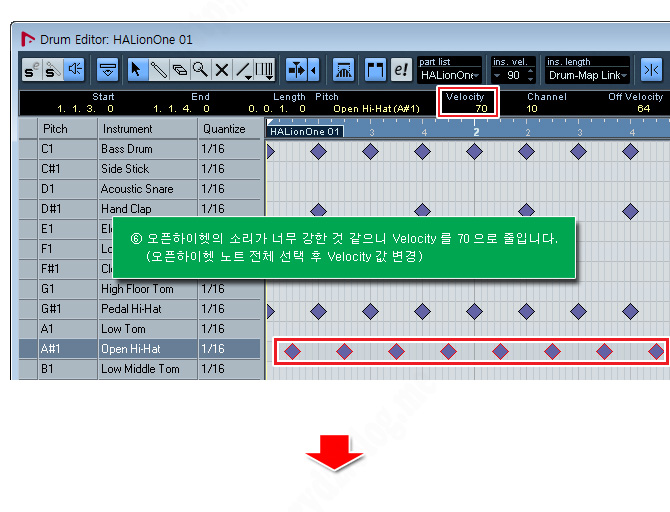This screenshot has width=670, height=512.
Task: Select the Drumstick tool
Action: pyautogui.click(x=158, y=69)
